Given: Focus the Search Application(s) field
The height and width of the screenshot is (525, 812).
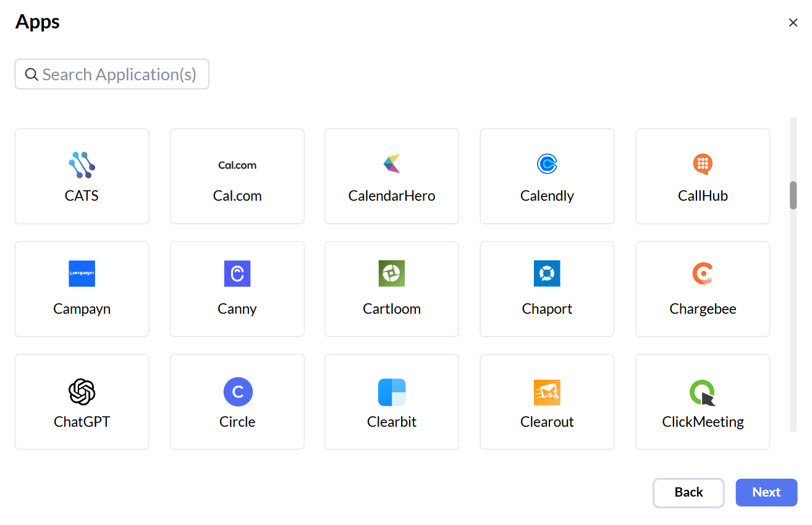Looking at the screenshot, I should click(112, 74).
